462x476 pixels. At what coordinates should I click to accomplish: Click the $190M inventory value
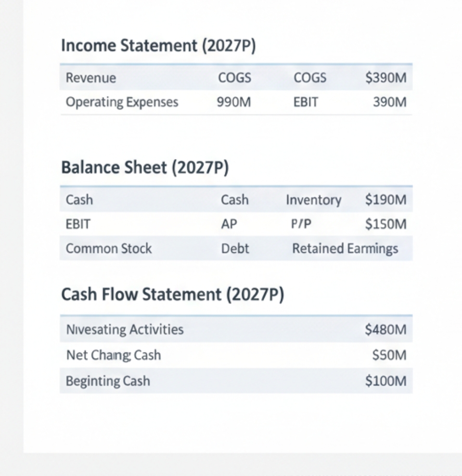pyautogui.click(x=385, y=200)
